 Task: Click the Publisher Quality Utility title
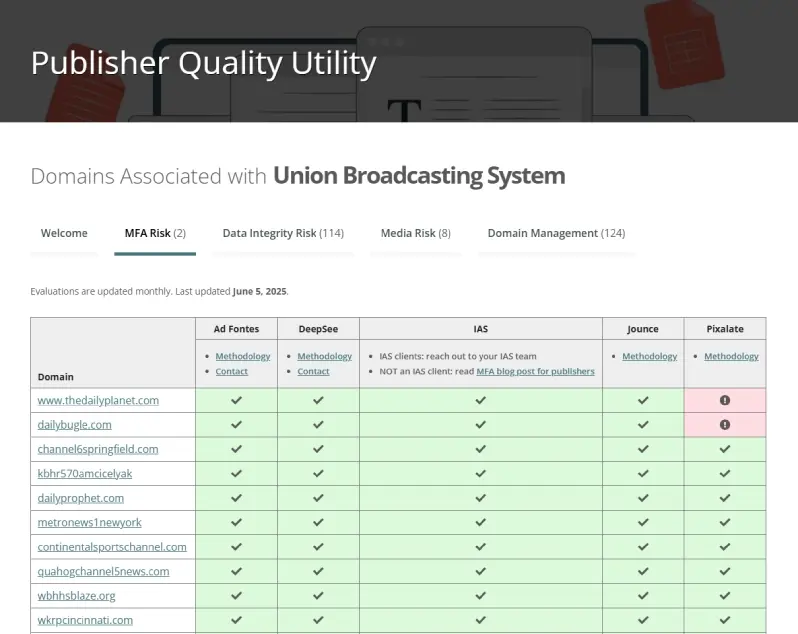click(x=204, y=63)
